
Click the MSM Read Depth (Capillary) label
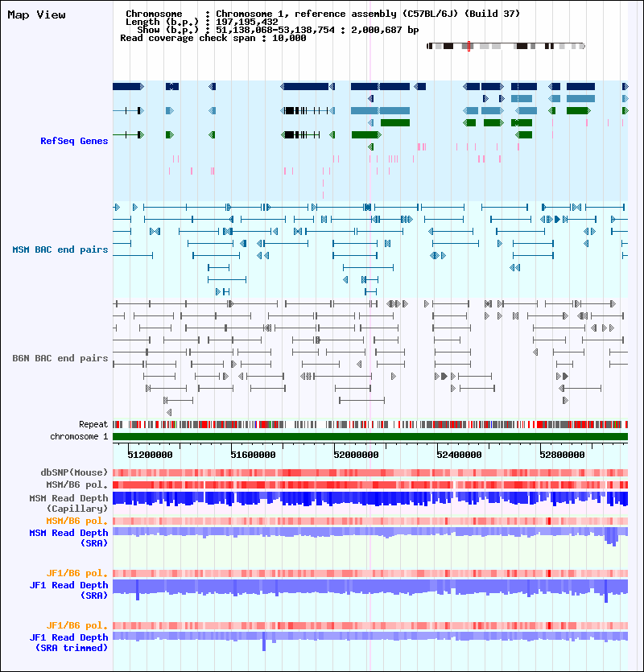(68, 503)
